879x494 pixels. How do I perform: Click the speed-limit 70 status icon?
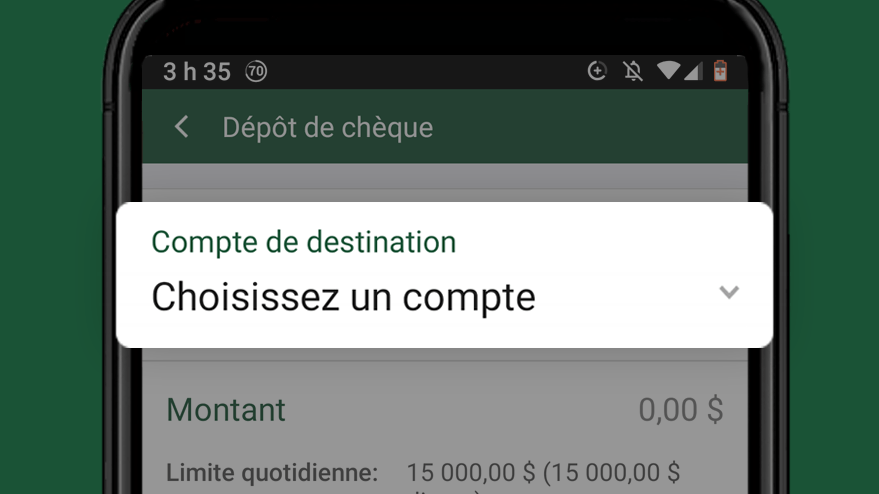[x=256, y=72]
